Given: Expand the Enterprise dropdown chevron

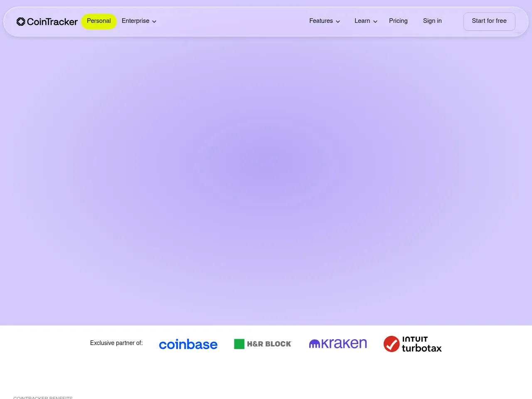Looking at the screenshot, I should [154, 22].
